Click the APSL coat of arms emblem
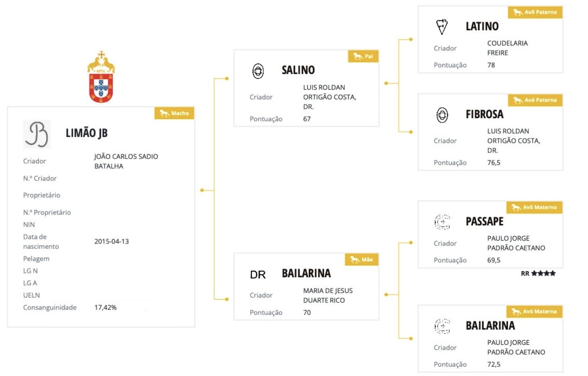This screenshot has width=588, height=376. (x=101, y=77)
